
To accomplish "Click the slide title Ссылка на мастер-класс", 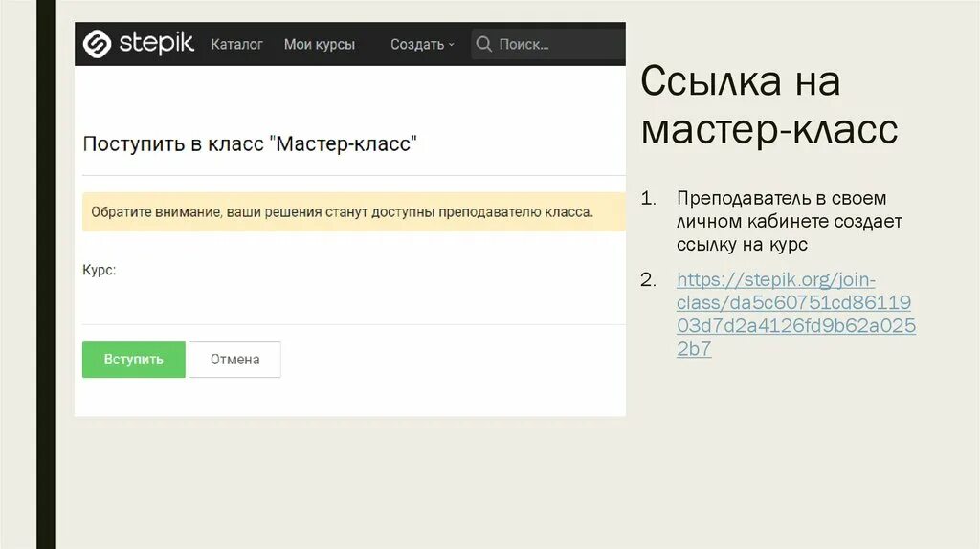I will (768, 105).
